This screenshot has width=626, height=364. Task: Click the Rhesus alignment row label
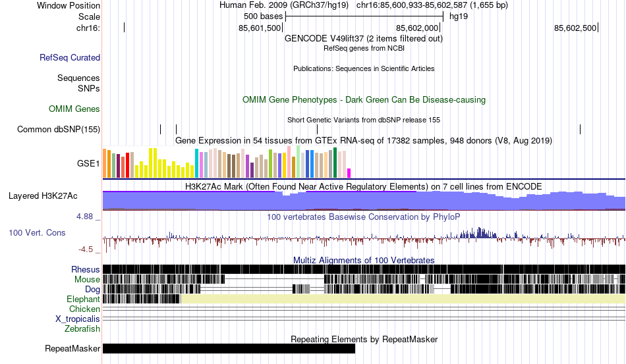coord(86,269)
